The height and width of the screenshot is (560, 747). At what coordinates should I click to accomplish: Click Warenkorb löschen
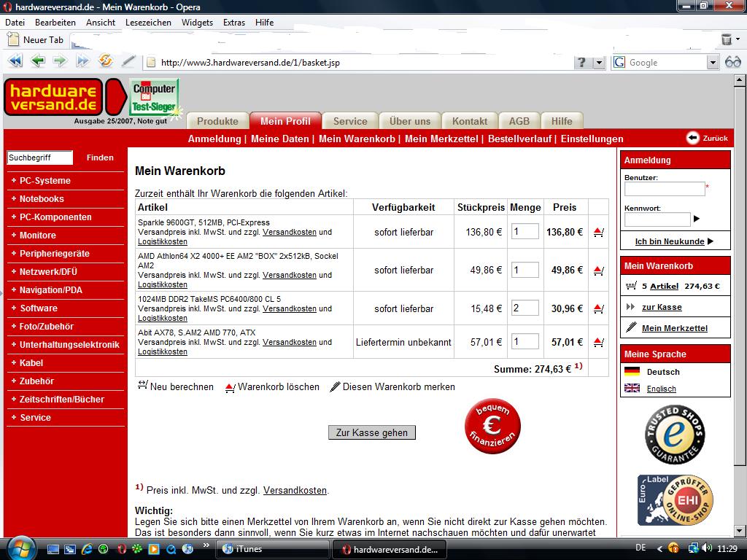[x=273, y=386]
